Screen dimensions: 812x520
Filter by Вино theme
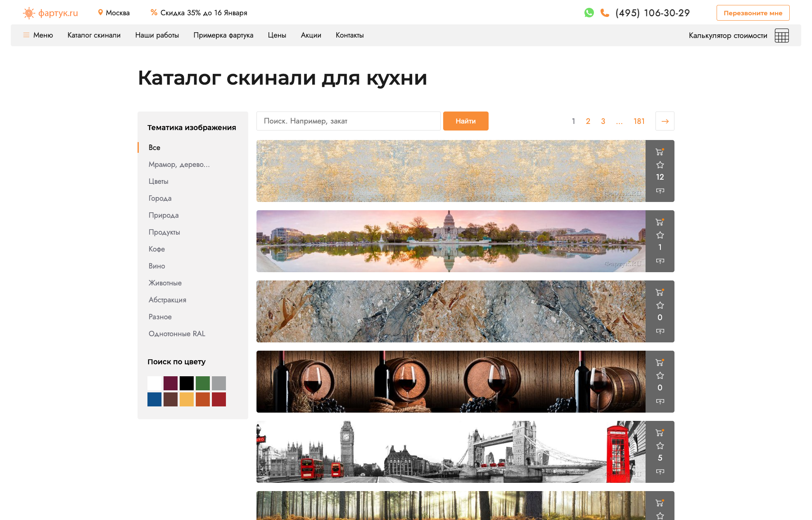157,266
